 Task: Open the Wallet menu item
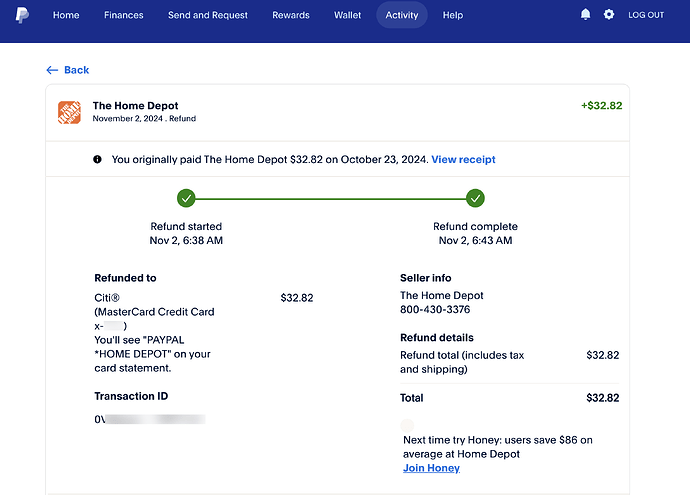(x=348, y=15)
